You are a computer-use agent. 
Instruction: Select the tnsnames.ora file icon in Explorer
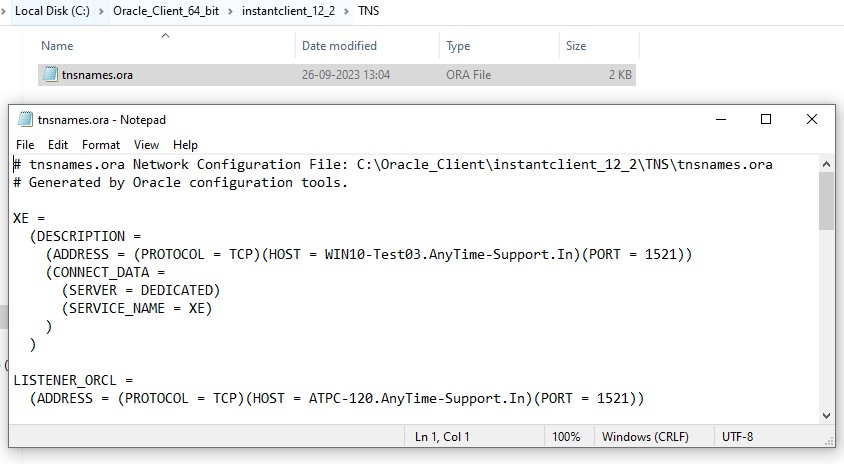point(50,75)
